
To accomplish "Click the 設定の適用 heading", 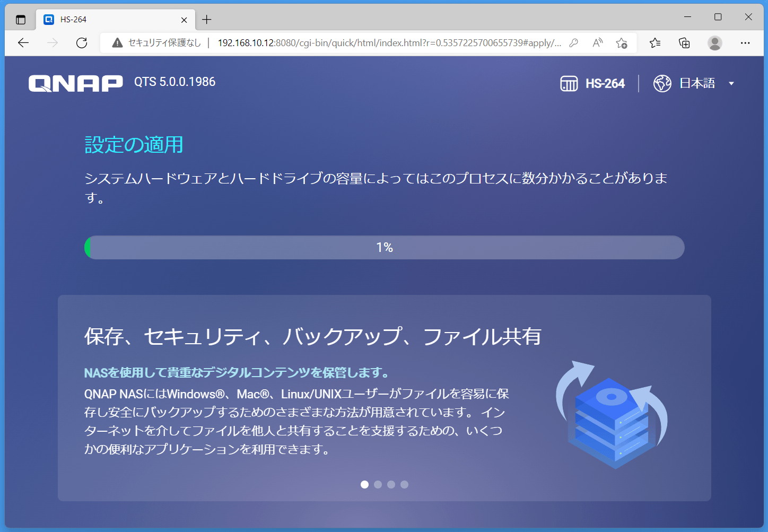I will click(x=134, y=145).
